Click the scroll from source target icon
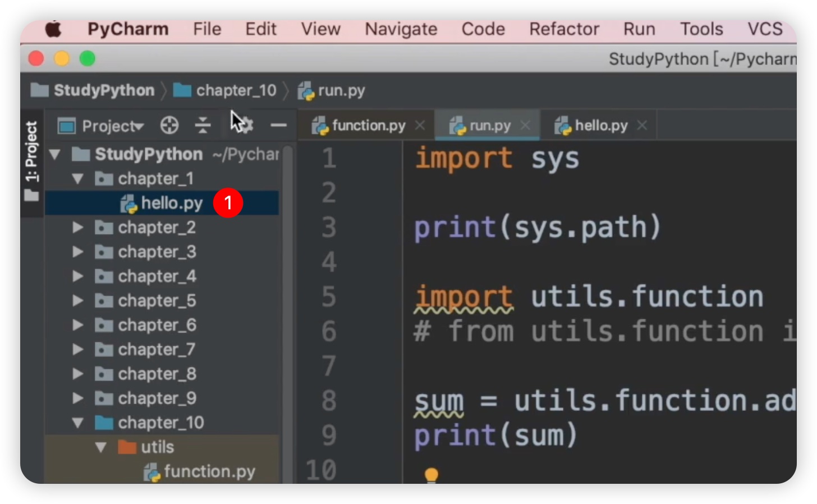 point(169,125)
